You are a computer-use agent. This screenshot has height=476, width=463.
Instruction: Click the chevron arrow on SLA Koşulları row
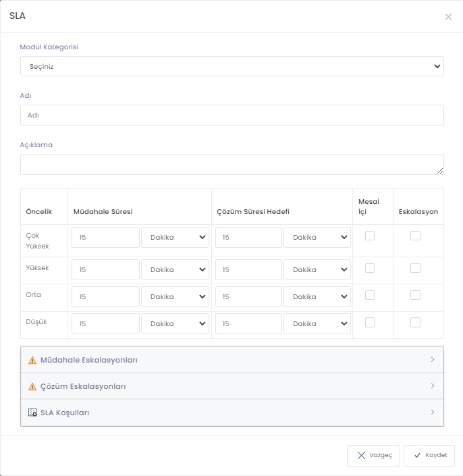(432, 412)
